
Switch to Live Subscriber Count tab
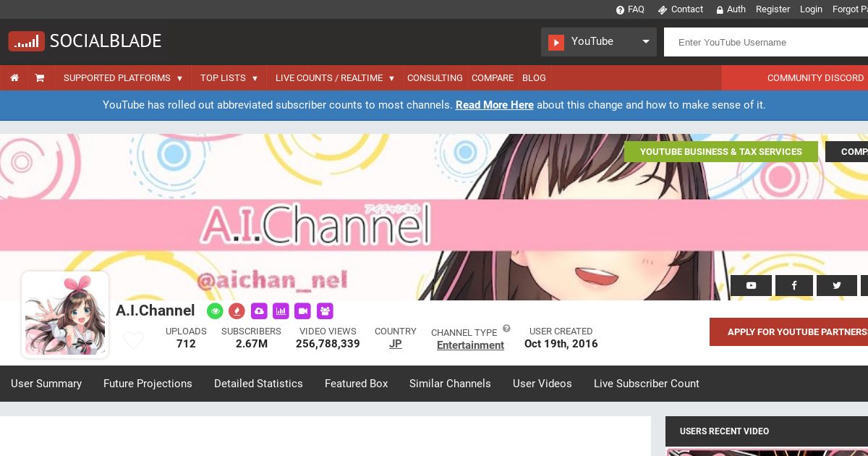[647, 384]
